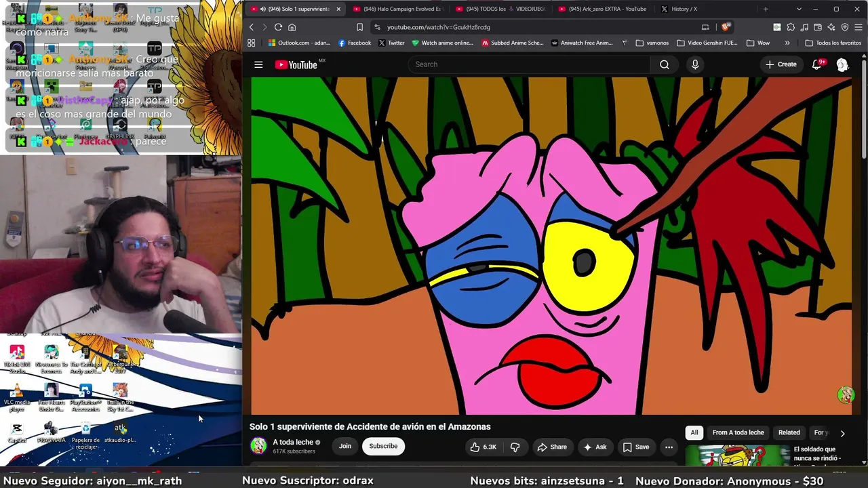Open the Create menu button
The width and height of the screenshot is (868, 488).
(x=781, y=64)
